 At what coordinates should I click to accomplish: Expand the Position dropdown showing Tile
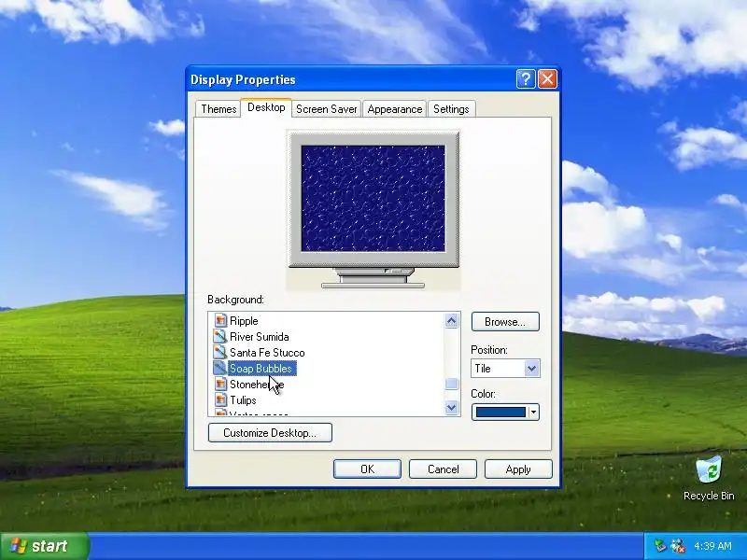coord(531,369)
